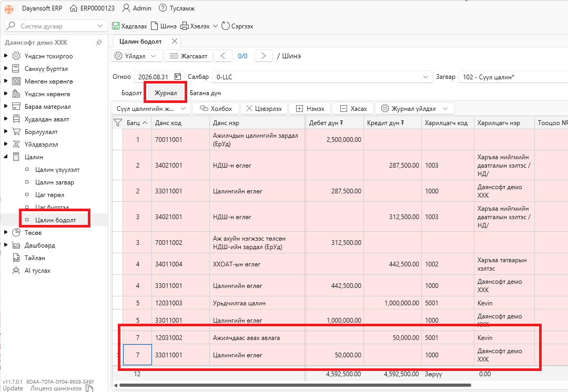The height and width of the screenshot is (392, 568).
Task: Select the ХХОАТ-ын өглөг cell
Action: (x=257, y=264)
